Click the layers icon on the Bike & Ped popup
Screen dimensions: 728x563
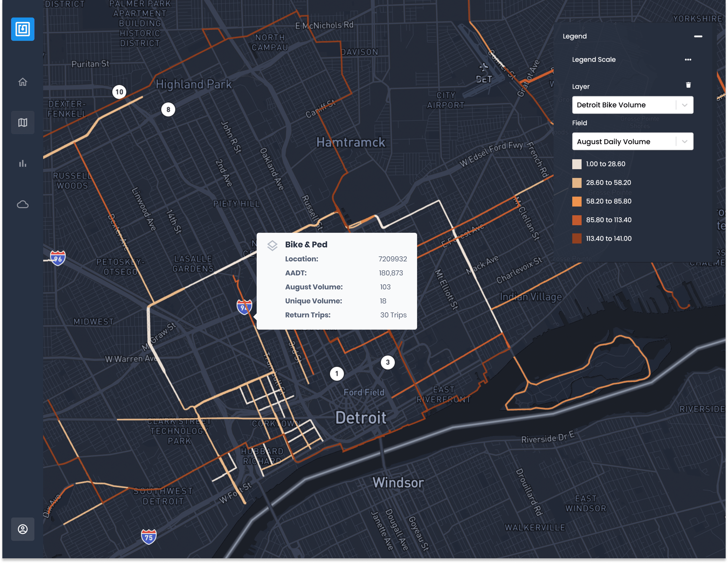[272, 245]
